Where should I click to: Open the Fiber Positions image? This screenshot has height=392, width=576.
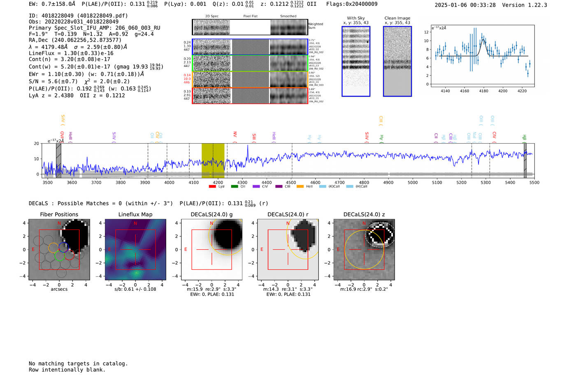click(x=59, y=250)
